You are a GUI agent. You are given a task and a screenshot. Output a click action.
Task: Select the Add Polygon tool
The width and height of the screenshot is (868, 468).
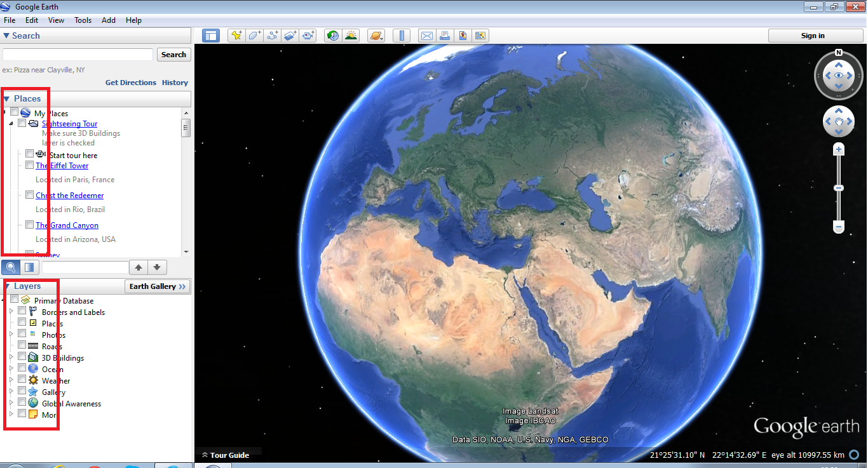click(x=255, y=36)
